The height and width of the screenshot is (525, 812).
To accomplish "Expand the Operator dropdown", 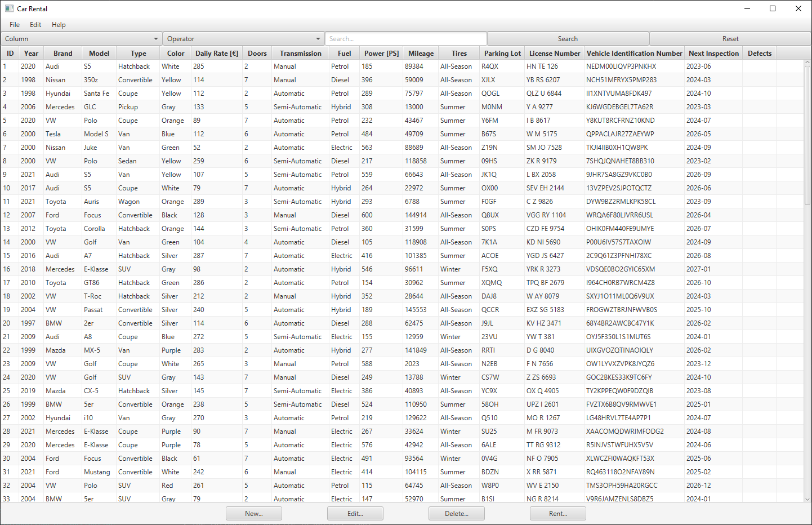I will point(244,39).
